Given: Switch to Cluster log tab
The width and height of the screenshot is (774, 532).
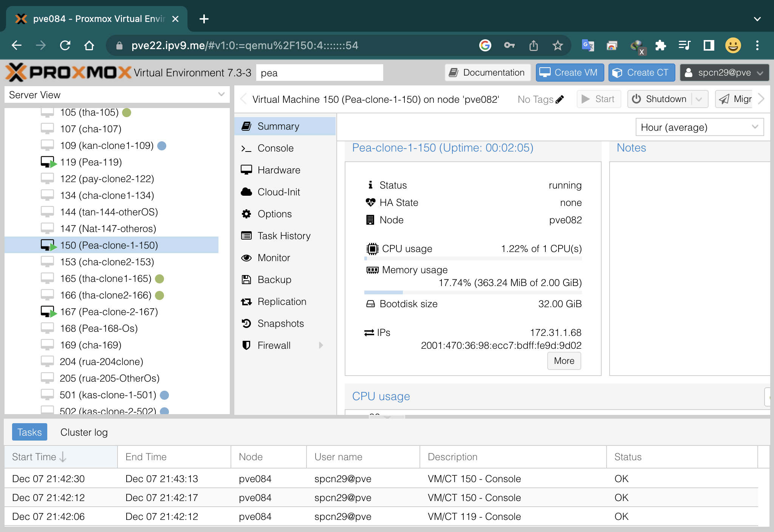Looking at the screenshot, I should (84, 432).
